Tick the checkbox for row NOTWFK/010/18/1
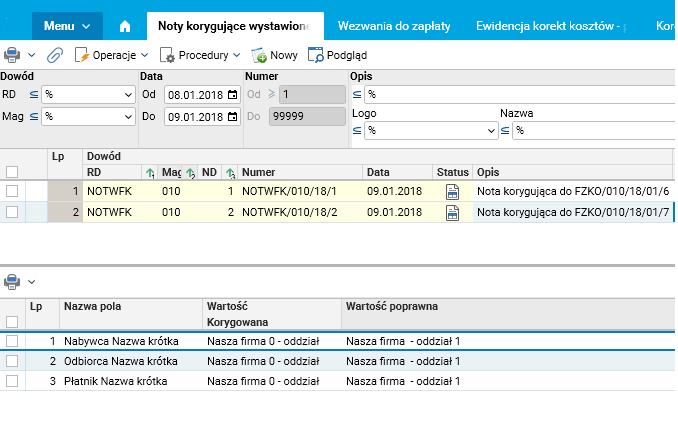 point(12,190)
